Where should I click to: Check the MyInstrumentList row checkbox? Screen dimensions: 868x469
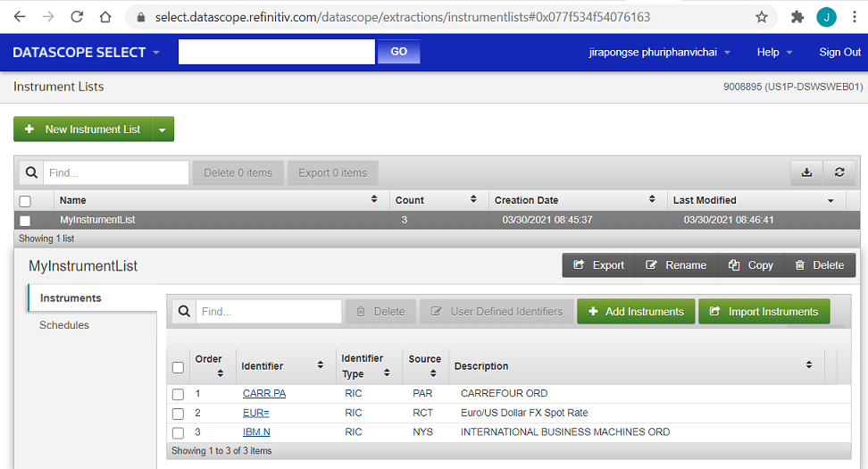click(x=25, y=221)
